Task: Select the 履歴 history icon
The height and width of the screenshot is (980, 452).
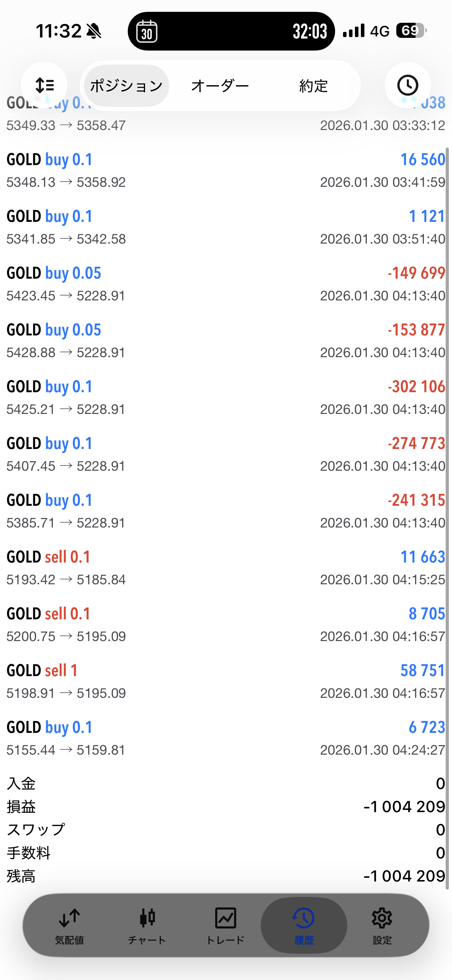Action: click(x=304, y=925)
